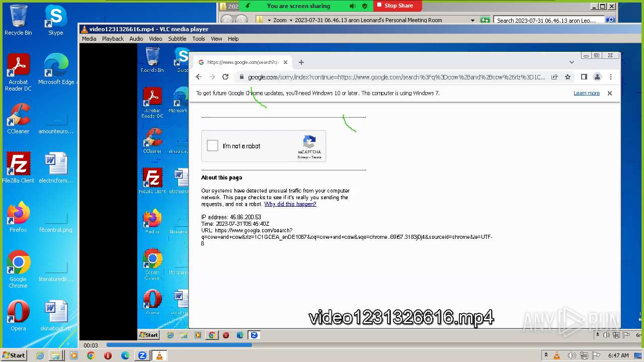The image size is (644, 362).
Task: Click the Chrome icon in the taskbar
Action: (x=91, y=355)
